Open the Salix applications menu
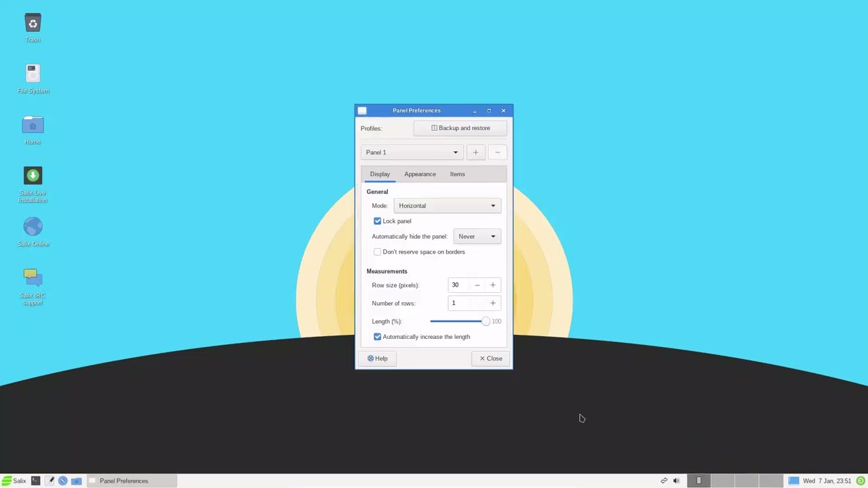Viewport: 868px width, 488px height. point(14,481)
